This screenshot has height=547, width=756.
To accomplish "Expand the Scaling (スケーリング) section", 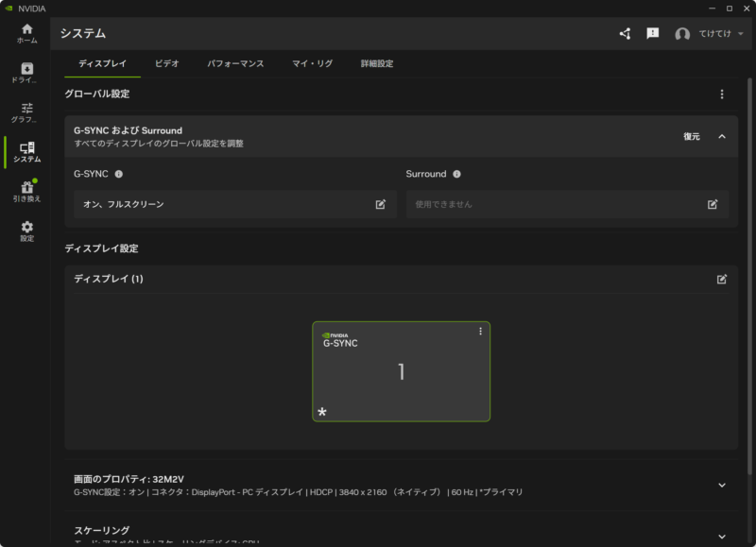I will (x=722, y=537).
